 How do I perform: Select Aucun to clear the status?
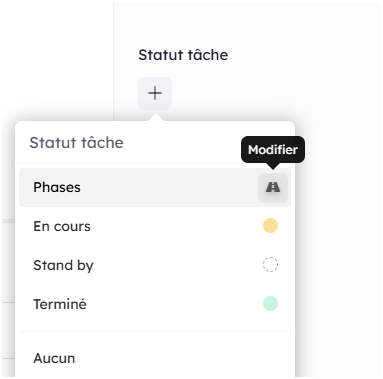pos(155,358)
